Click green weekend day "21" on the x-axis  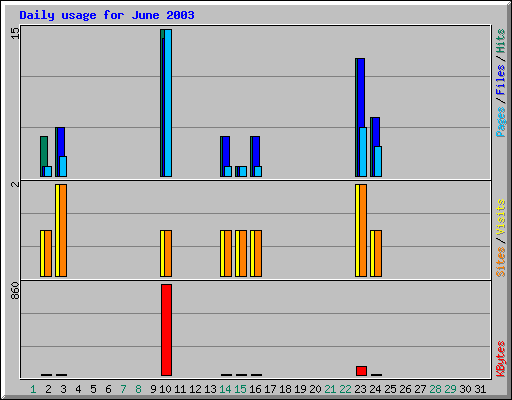330,389
